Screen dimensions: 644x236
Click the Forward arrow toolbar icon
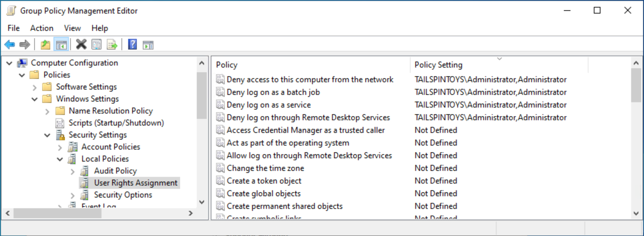click(x=25, y=44)
